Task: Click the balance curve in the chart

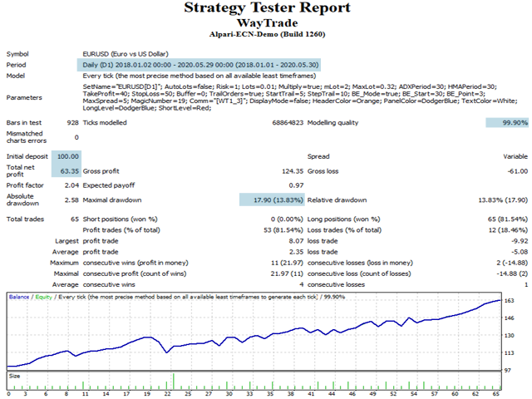Action: 254,335
